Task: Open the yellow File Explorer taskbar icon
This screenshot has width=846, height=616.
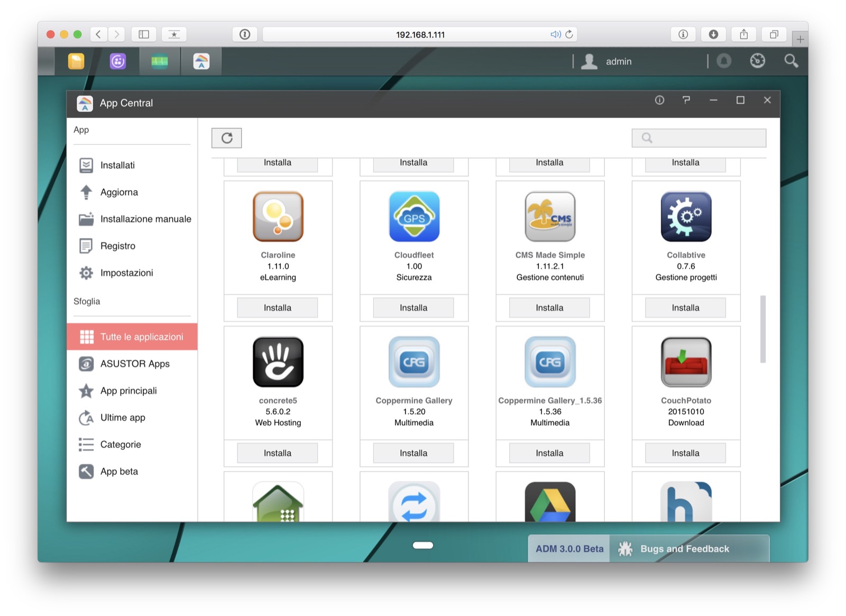Action: pyautogui.click(x=76, y=61)
